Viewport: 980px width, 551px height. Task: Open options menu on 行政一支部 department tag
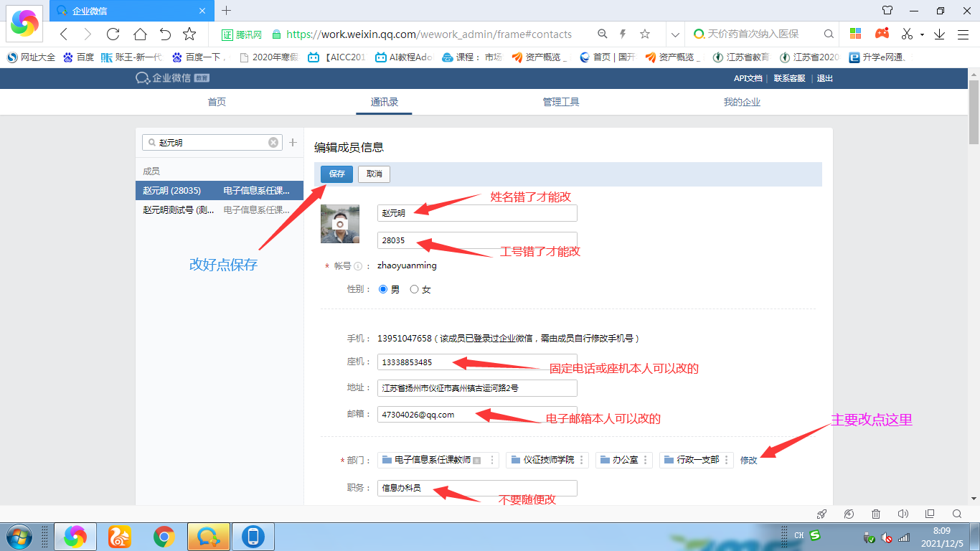(x=726, y=460)
